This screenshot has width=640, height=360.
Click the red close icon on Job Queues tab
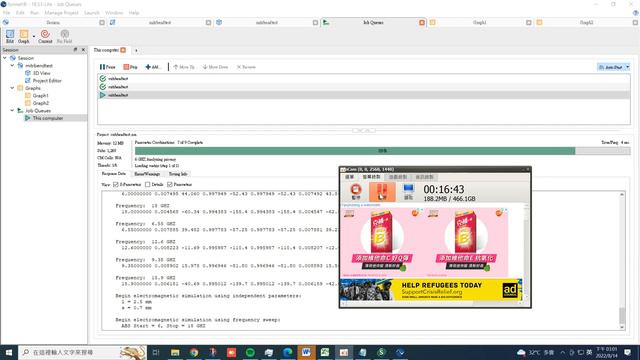(x=422, y=22)
